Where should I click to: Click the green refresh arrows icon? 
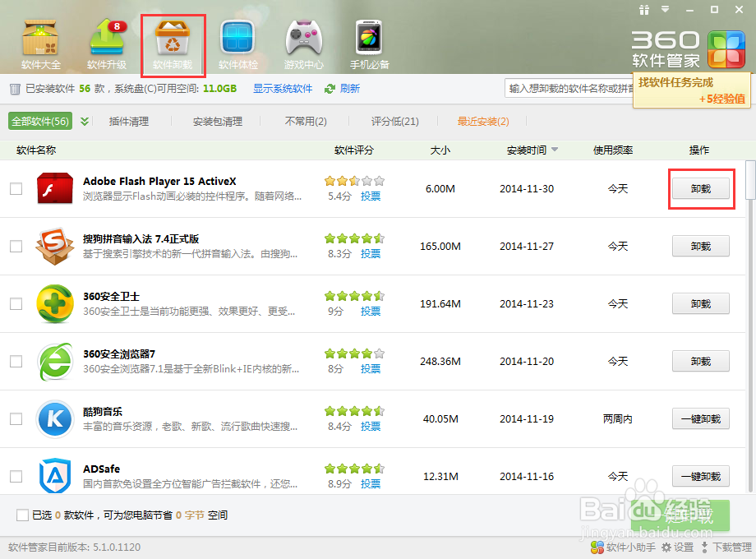coord(330,89)
